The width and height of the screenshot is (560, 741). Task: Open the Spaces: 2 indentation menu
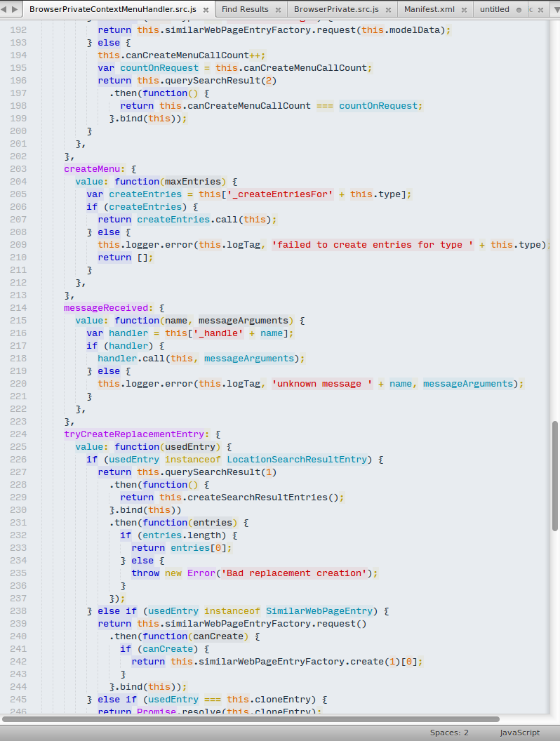pyautogui.click(x=449, y=732)
